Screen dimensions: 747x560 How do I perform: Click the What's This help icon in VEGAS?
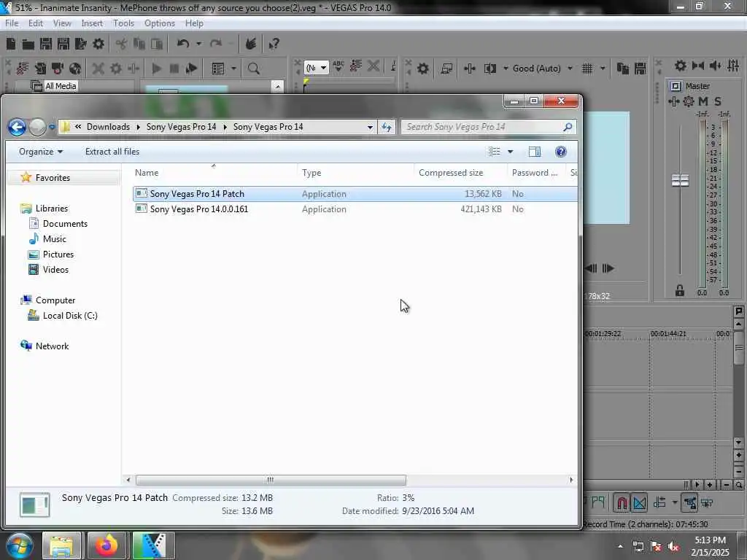pyautogui.click(x=274, y=44)
